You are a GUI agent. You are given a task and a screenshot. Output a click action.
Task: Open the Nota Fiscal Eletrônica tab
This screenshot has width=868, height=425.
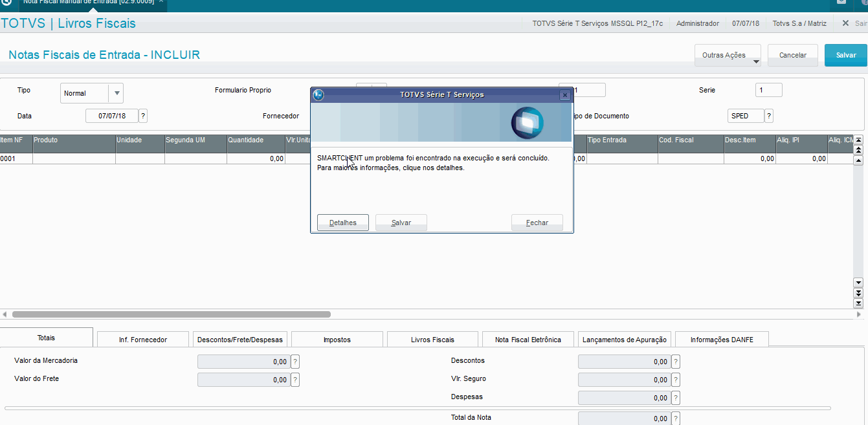coord(528,340)
